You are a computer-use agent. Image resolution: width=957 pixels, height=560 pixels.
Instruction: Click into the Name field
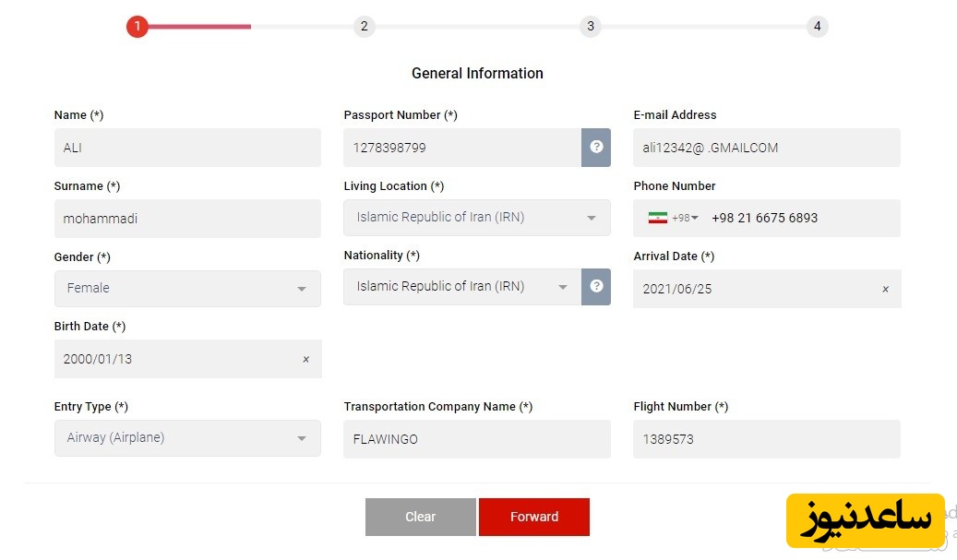coord(187,148)
